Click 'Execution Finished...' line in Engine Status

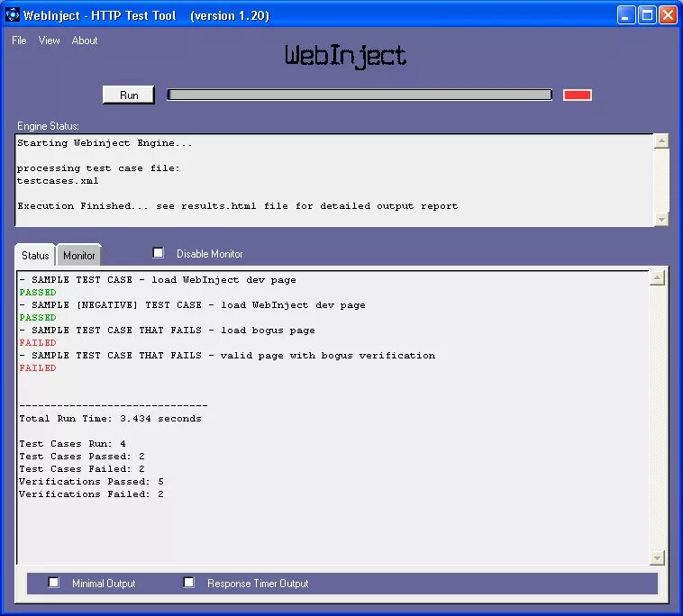point(237,206)
